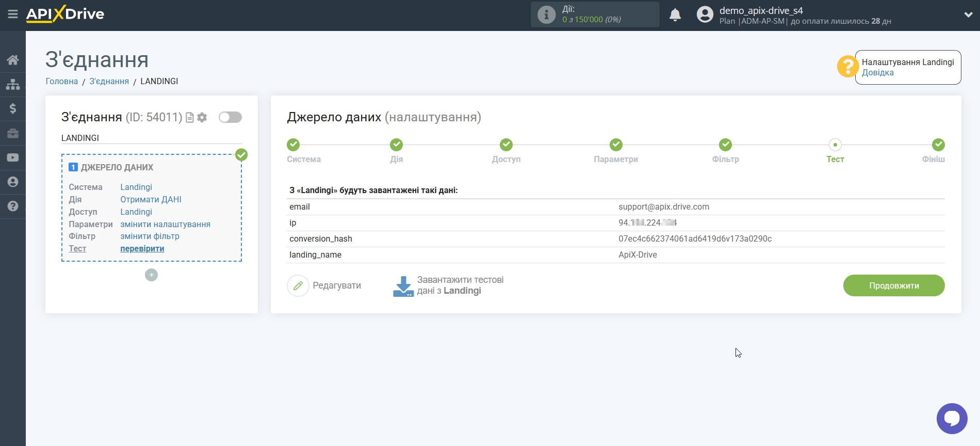Viewport: 980px width, 446px height.
Task: Click the actions counter 0 з 150'000
Action: (592, 20)
